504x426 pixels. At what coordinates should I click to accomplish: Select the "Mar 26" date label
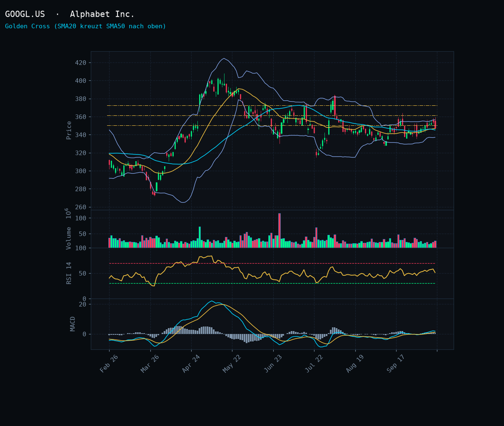(x=150, y=364)
